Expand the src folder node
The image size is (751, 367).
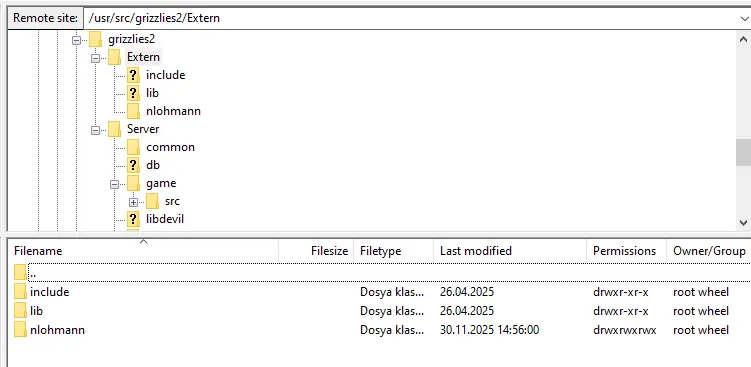(x=134, y=202)
